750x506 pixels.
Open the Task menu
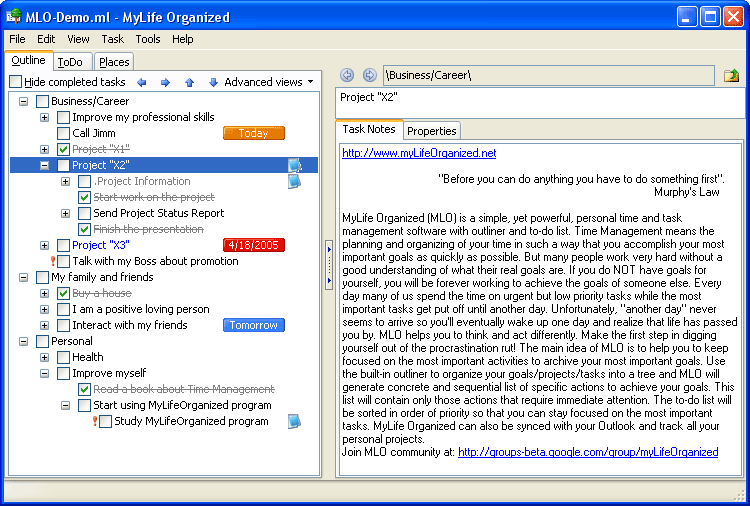click(x=112, y=39)
